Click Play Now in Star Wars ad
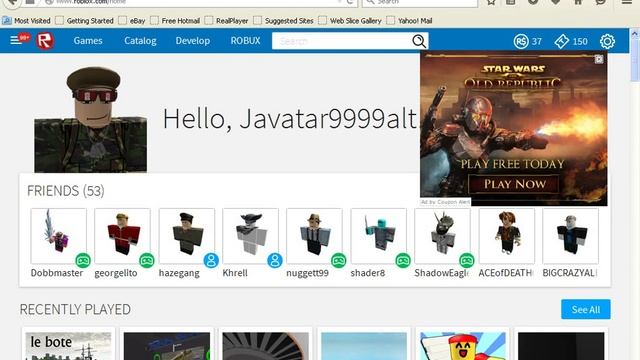The width and height of the screenshot is (640, 360). (514, 184)
